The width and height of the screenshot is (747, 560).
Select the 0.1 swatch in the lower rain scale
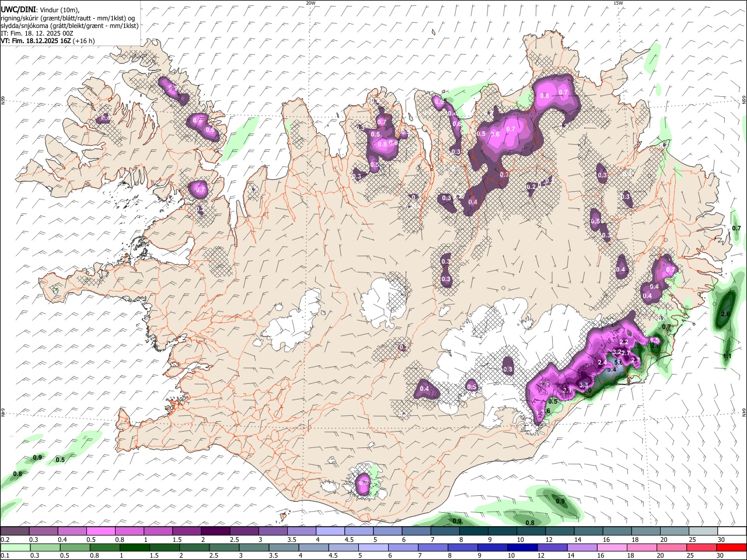15,548
